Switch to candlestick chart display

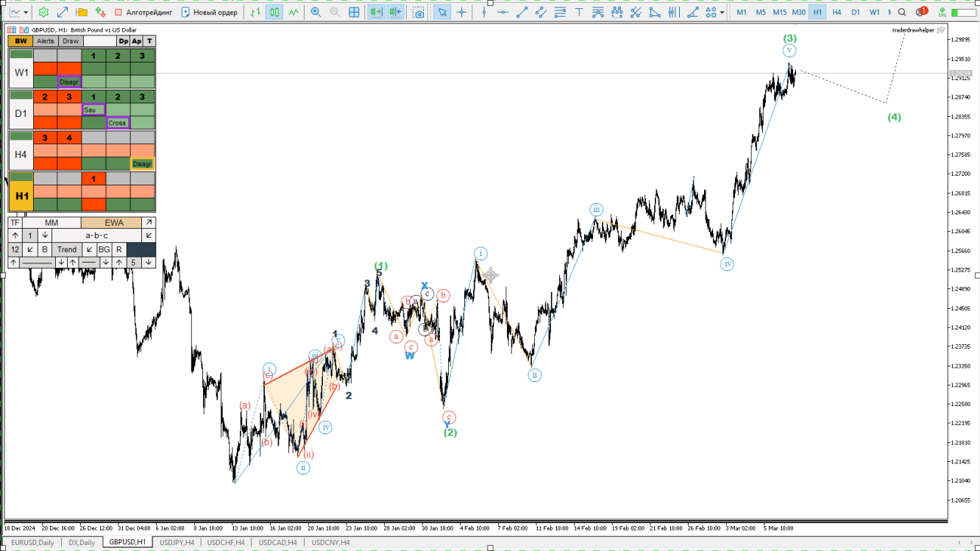pyautogui.click(x=274, y=13)
